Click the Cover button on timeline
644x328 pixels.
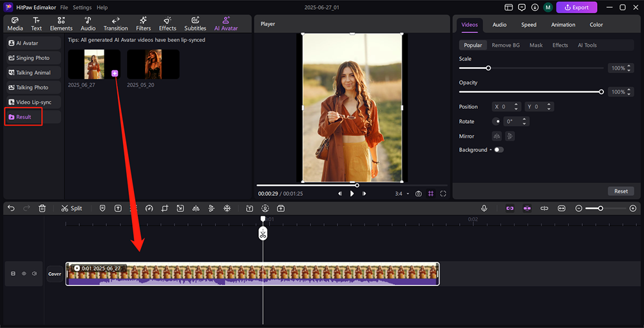[55, 274]
